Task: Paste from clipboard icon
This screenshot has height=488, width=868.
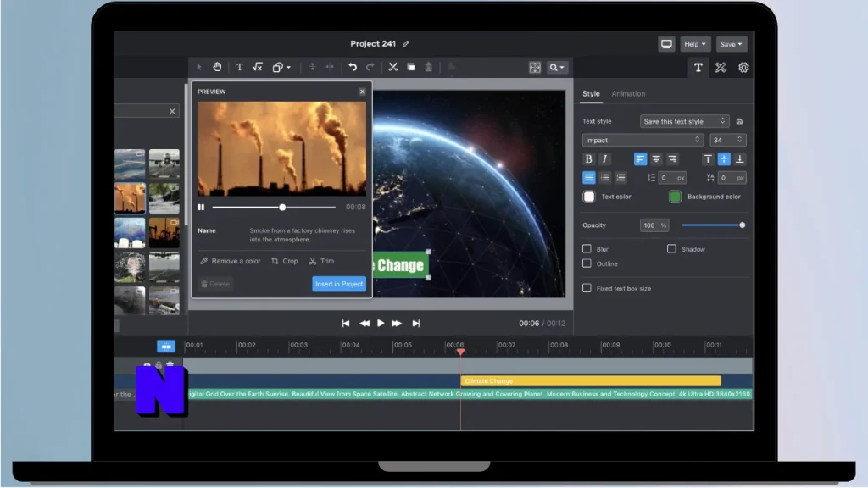Action: (428, 68)
